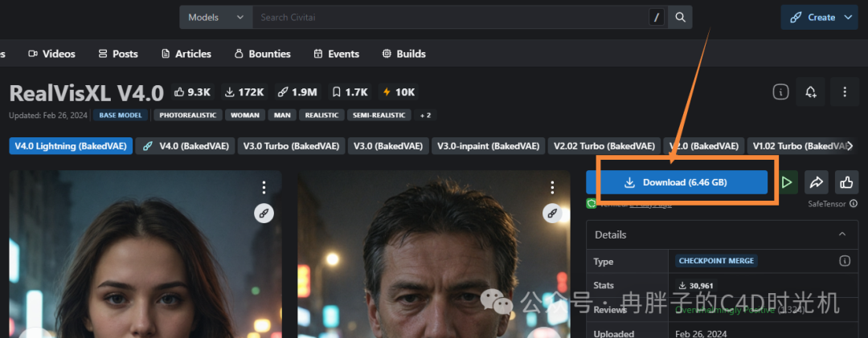Screen dimensions: 868x338
Task: Focus the Search Civitai input field
Action: [x=451, y=17]
